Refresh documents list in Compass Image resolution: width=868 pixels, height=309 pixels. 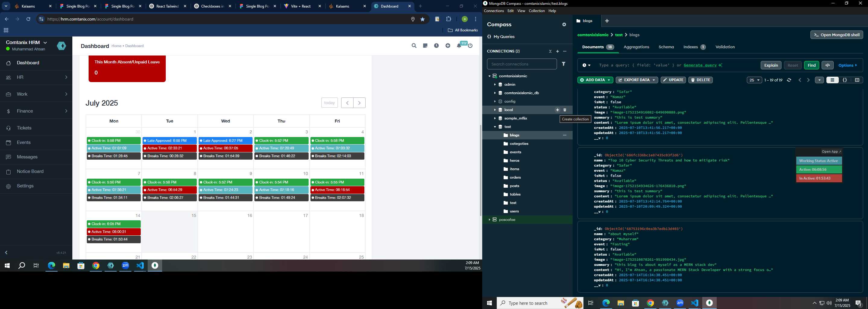[789, 80]
